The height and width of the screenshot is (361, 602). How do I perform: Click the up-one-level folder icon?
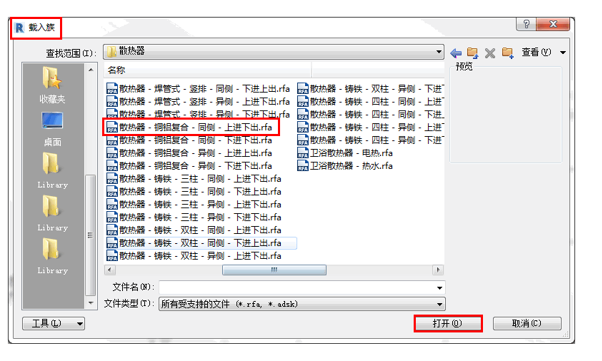pyautogui.click(x=473, y=53)
